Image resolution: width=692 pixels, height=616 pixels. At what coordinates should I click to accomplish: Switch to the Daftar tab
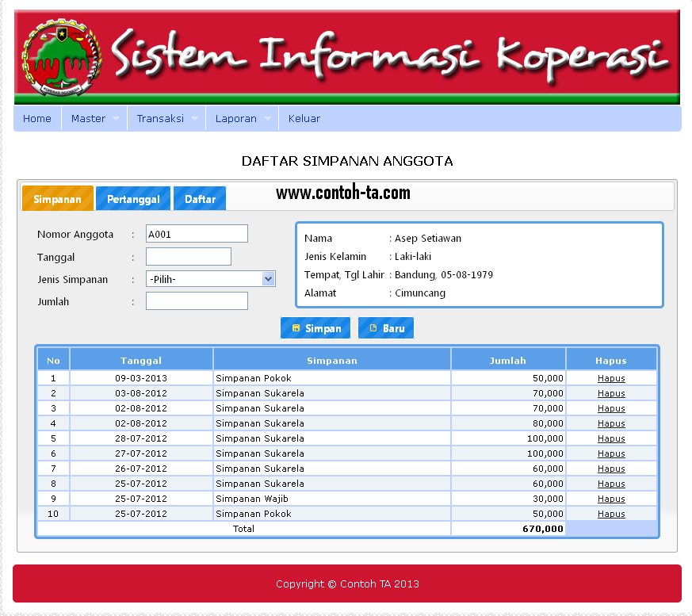point(199,198)
